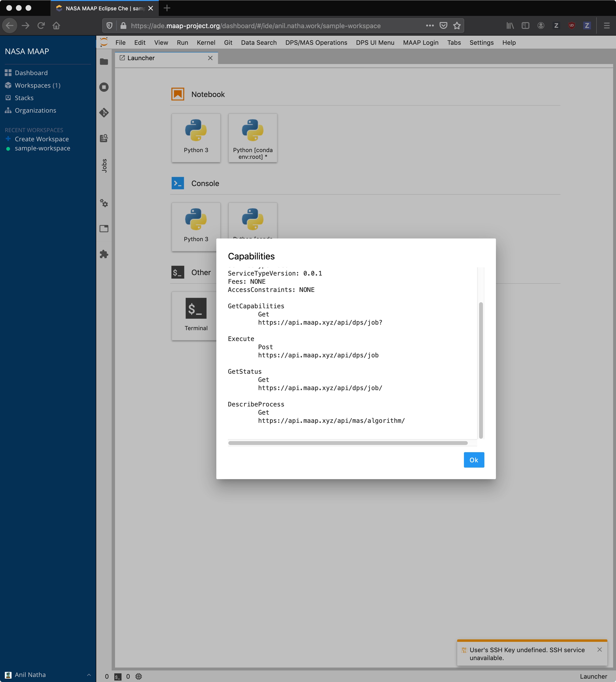616x682 pixels.
Task: Start a Python conda env:root notebook
Action: coord(252,138)
